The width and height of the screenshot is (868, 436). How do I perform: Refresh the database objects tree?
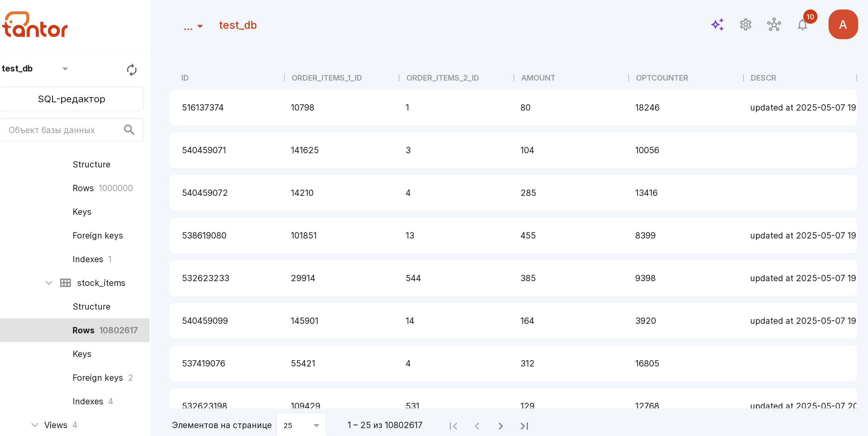tap(132, 70)
